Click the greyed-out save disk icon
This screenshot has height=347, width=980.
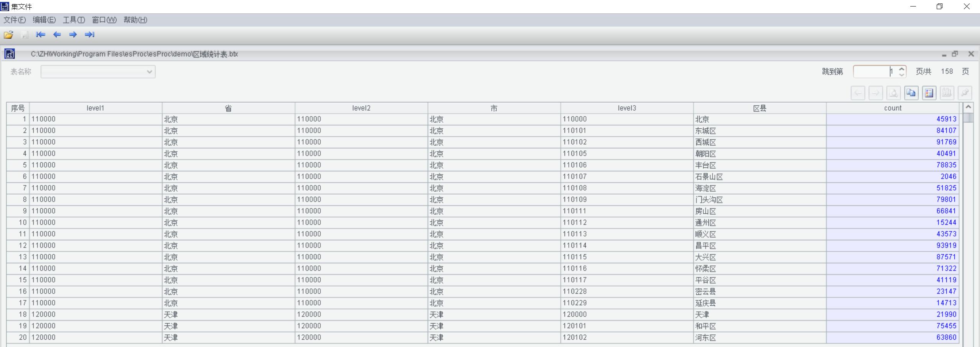[x=25, y=35]
